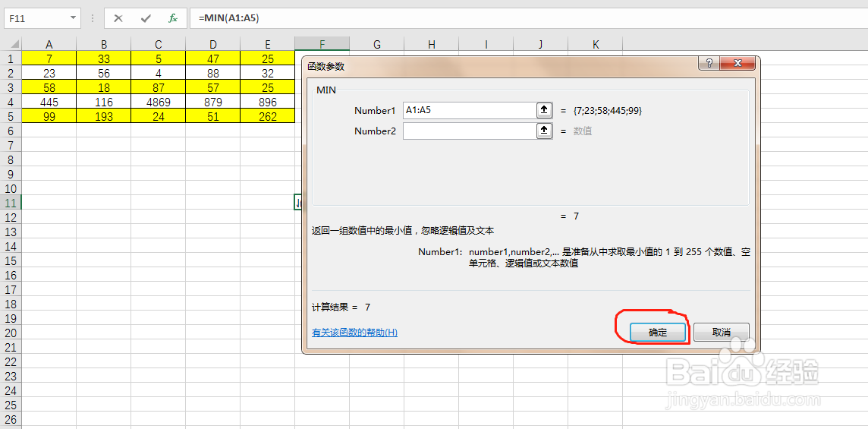Screen dimensions: 868x429
Task: Select row 11 header
Action: tap(11, 202)
